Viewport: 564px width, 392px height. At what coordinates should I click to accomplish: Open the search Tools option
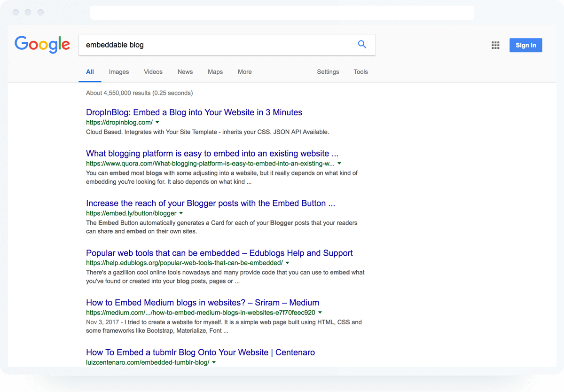click(361, 72)
